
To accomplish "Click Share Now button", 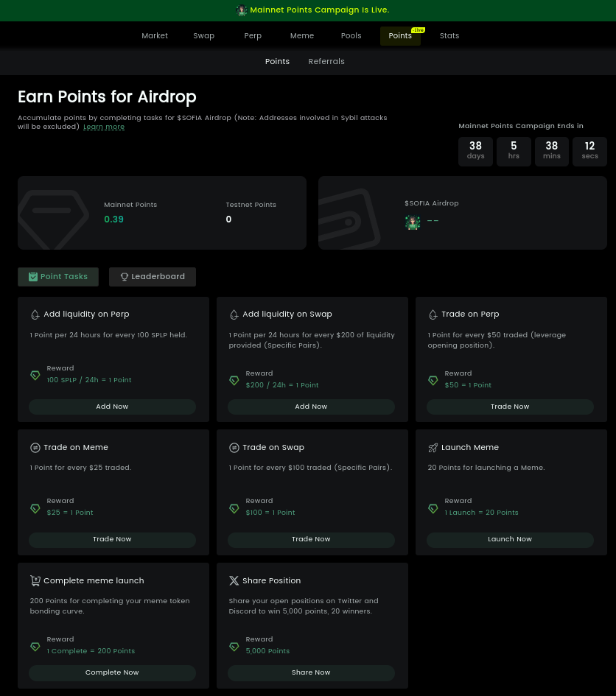I will [x=311, y=672].
